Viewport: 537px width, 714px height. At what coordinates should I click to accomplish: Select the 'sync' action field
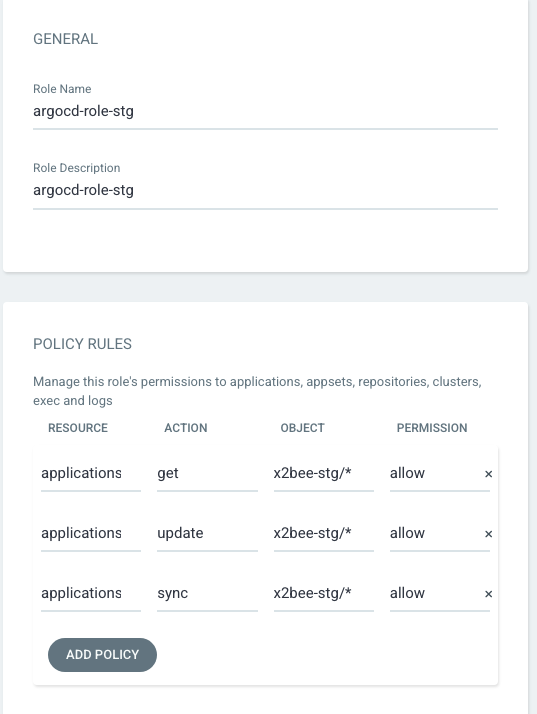tap(207, 593)
